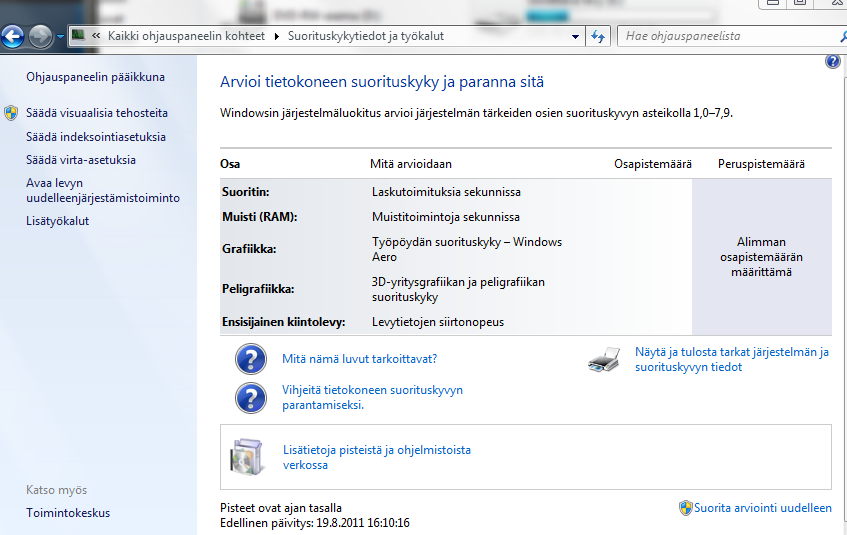Click the software box and disc icon
The width and height of the screenshot is (847, 535).
click(247, 457)
